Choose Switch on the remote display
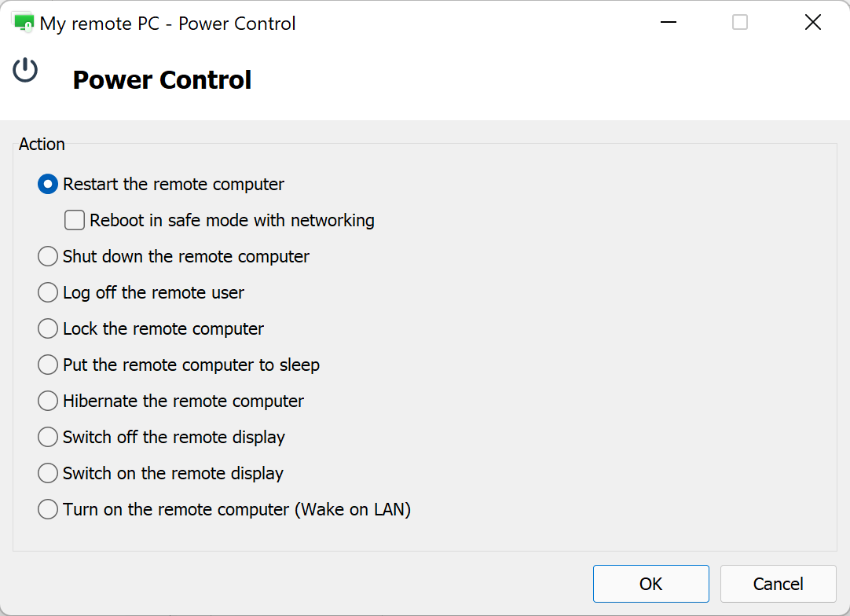850x616 pixels. pyautogui.click(x=48, y=474)
